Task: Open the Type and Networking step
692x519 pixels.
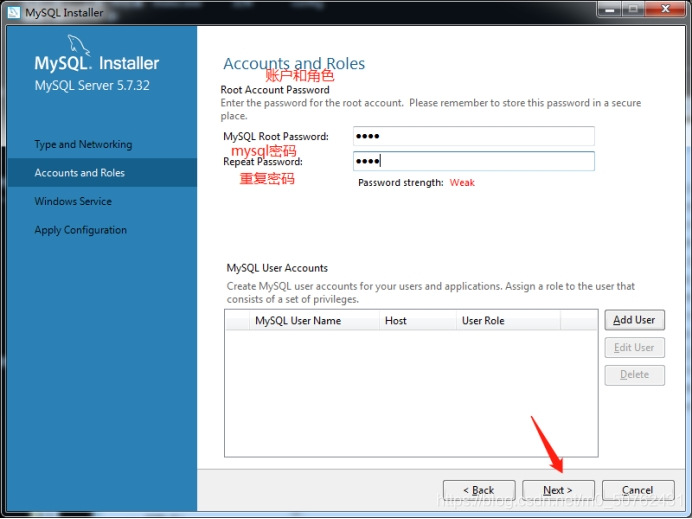Action: (83, 144)
